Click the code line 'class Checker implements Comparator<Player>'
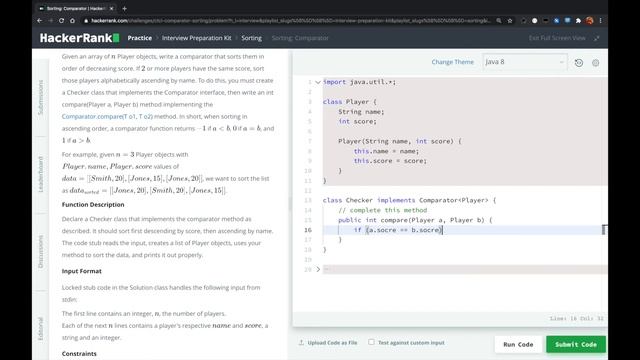The width and height of the screenshot is (640, 360). pyautogui.click(x=409, y=200)
